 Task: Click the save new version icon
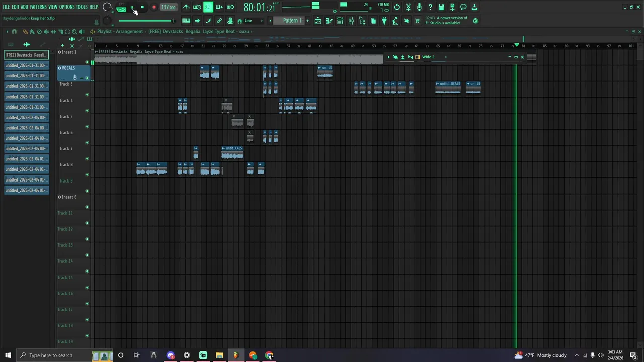[452, 7]
